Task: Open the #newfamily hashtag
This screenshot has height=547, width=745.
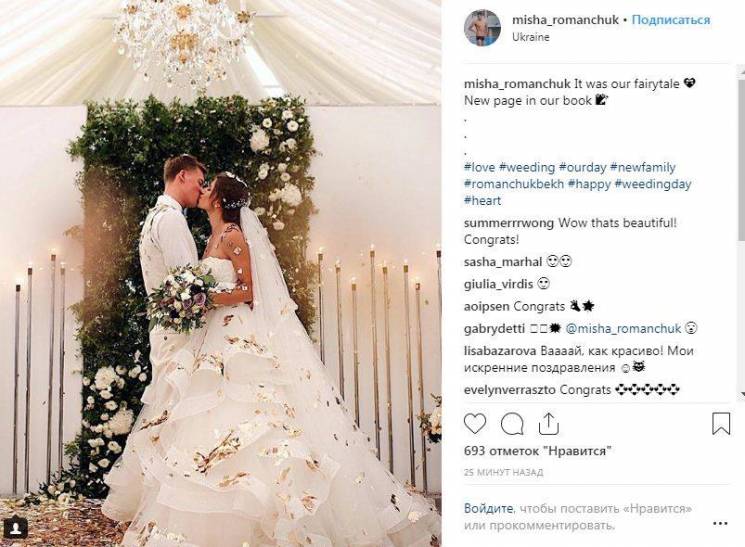Action: (x=642, y=167)
